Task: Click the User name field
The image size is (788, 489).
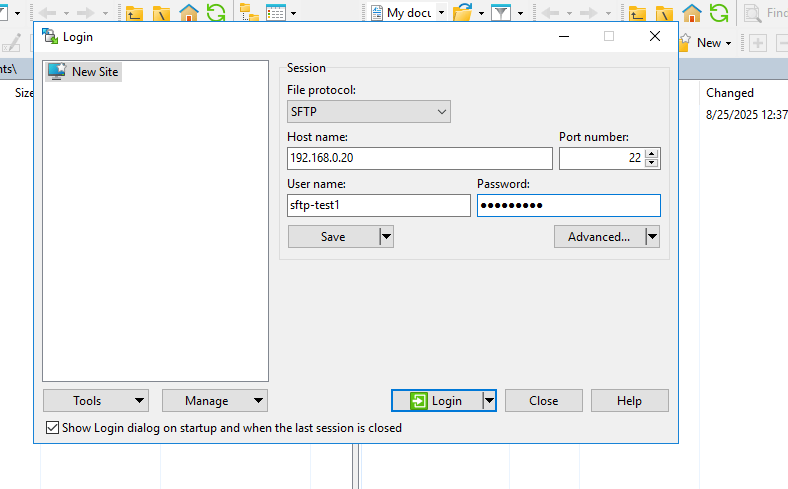Action: [378, 206]
